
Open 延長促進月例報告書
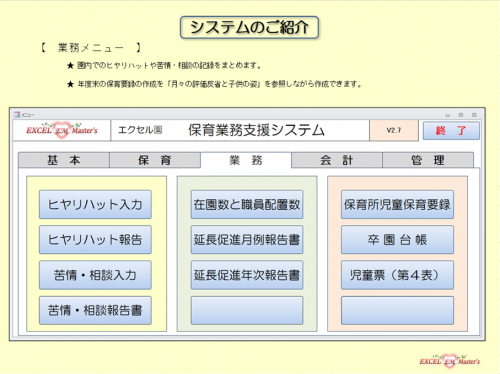(247, 240)
